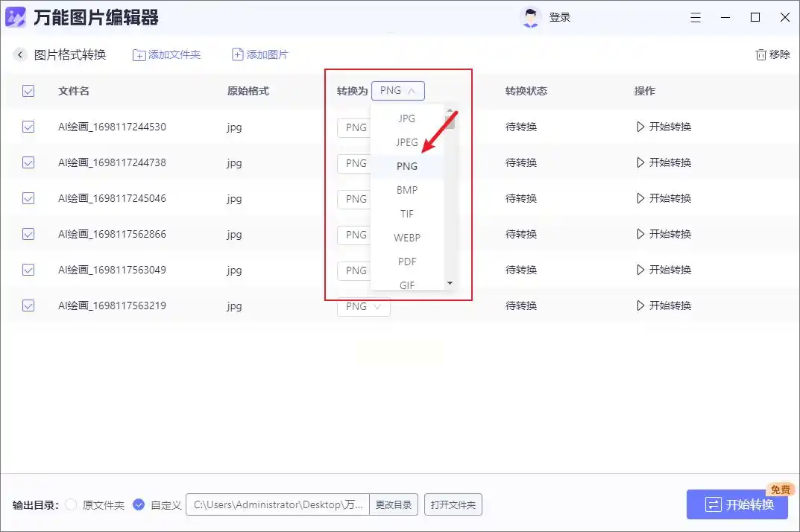Choose JPG from format list
The width and height of the screenshot is (800, 532).
click(407, 118)
